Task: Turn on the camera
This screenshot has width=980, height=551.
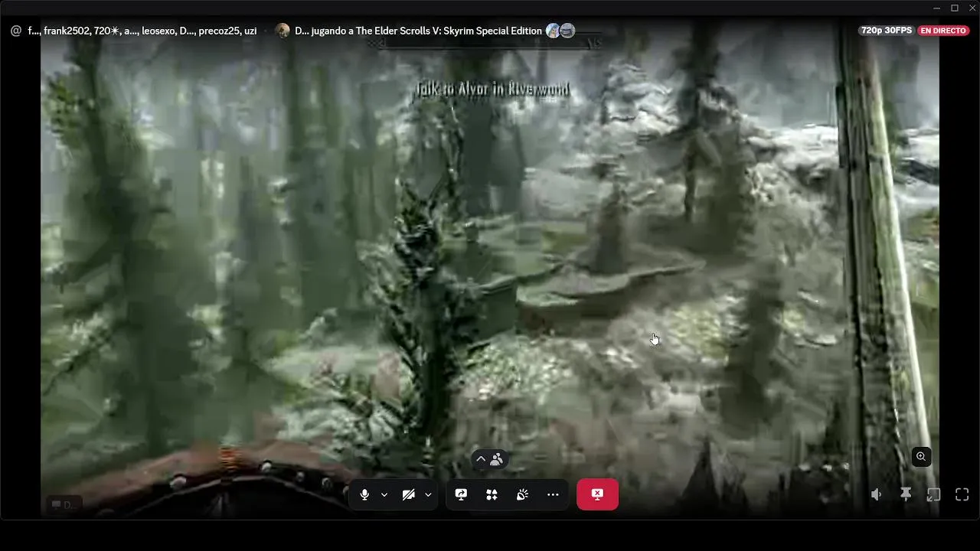Action: point(409,495)
